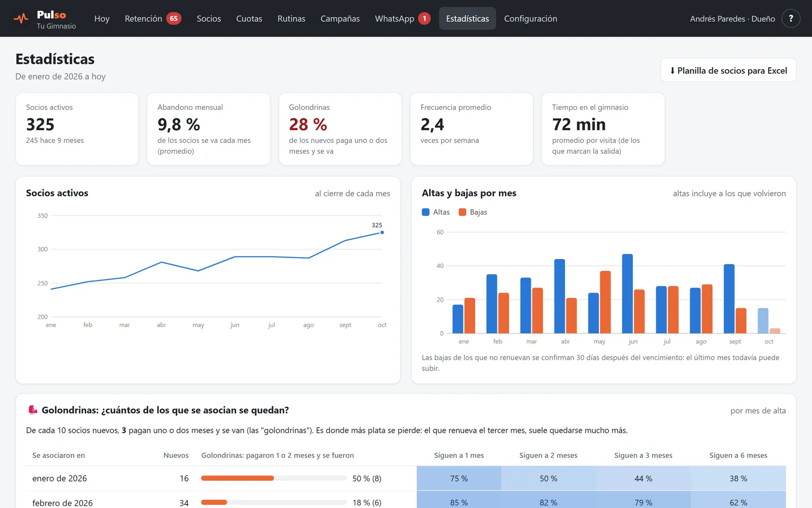Screen dimensions: 812x508
Task: Open the Cuotas tab
Action: (249, 19)
